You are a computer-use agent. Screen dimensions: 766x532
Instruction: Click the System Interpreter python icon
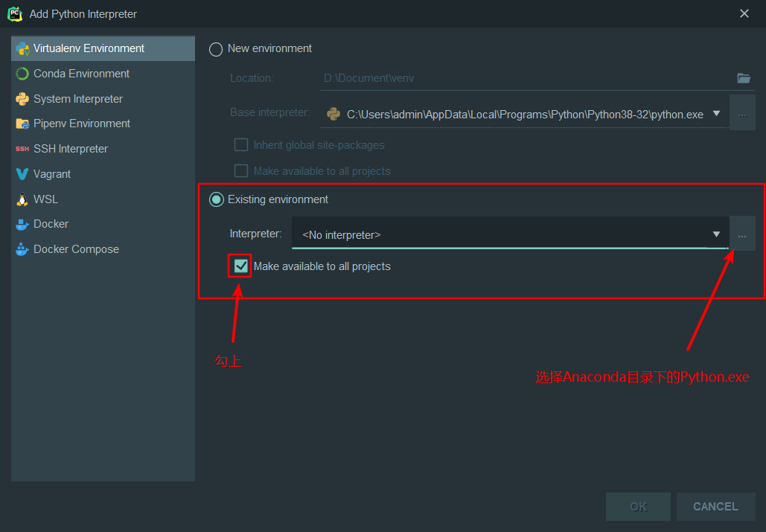(x=22, y=99)
